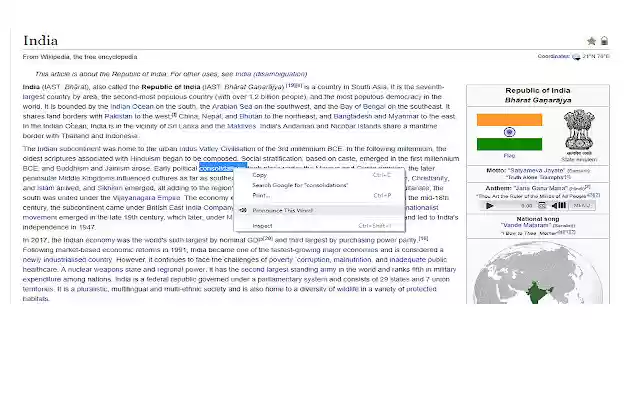This screenshot has width=640, height=400.
Task: Click the globe map showing India
Action: coord(538,273)
